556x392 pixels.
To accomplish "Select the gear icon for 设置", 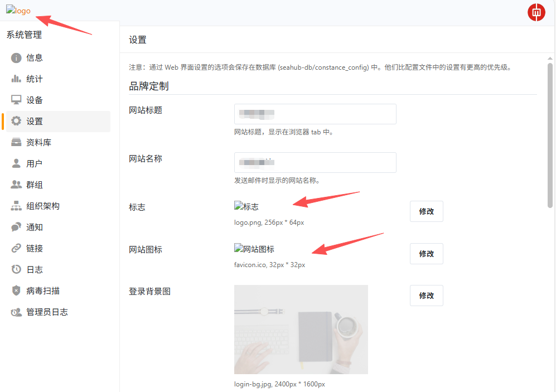I will [16, 122].
